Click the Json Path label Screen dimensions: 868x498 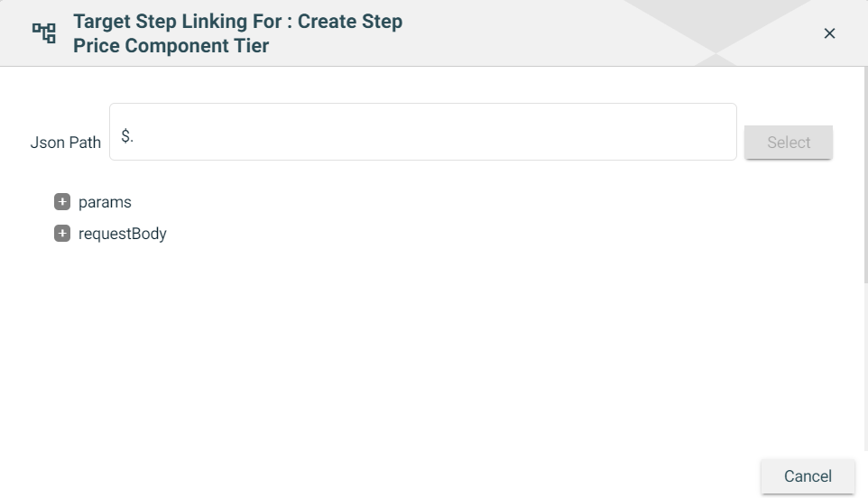click(66, 143)
